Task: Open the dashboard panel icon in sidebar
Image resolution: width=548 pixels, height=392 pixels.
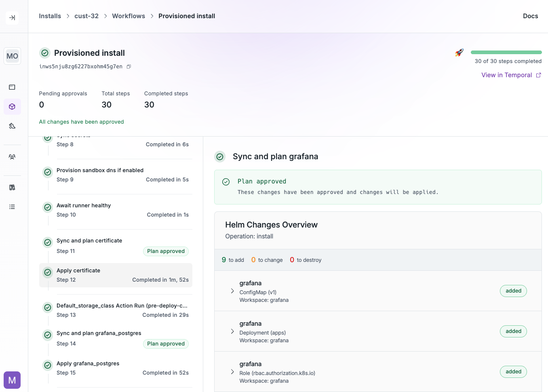Action: (x=12, y=87)
